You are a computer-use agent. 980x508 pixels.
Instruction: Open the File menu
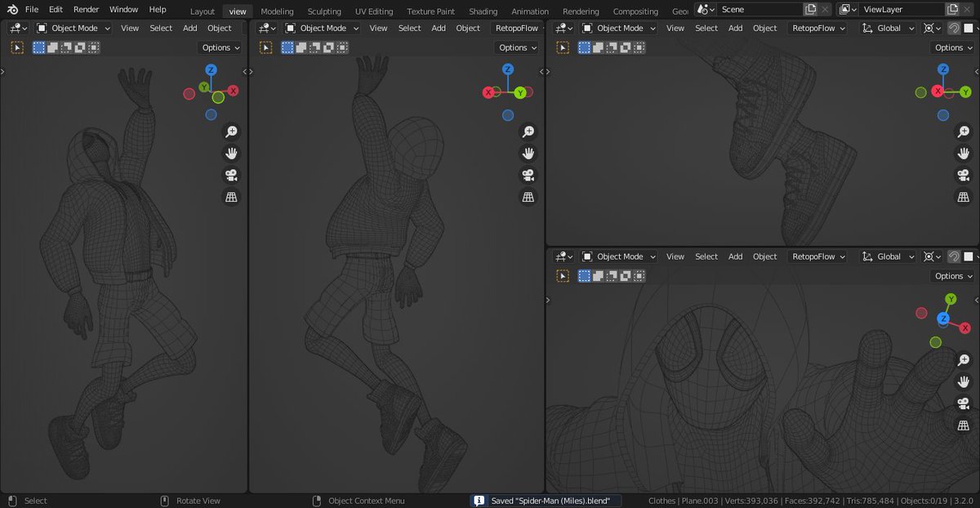(x=31, y=9)
